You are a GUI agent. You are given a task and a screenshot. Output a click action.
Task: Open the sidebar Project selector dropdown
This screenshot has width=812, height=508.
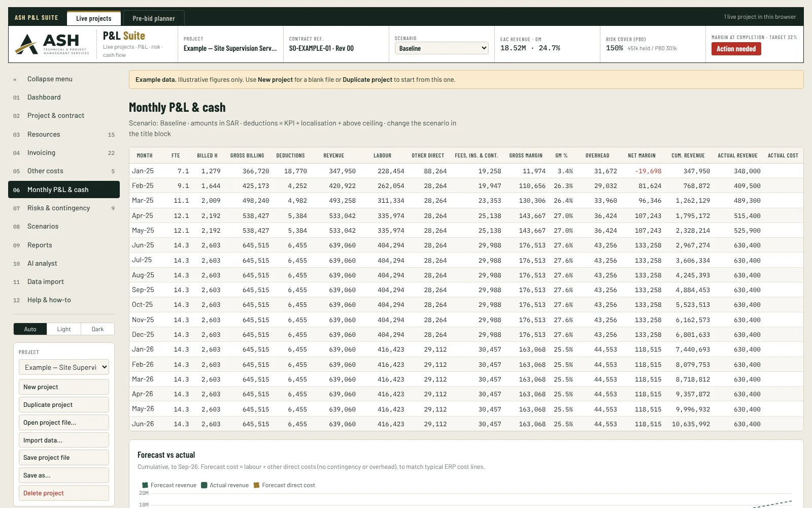click(64, 367)
